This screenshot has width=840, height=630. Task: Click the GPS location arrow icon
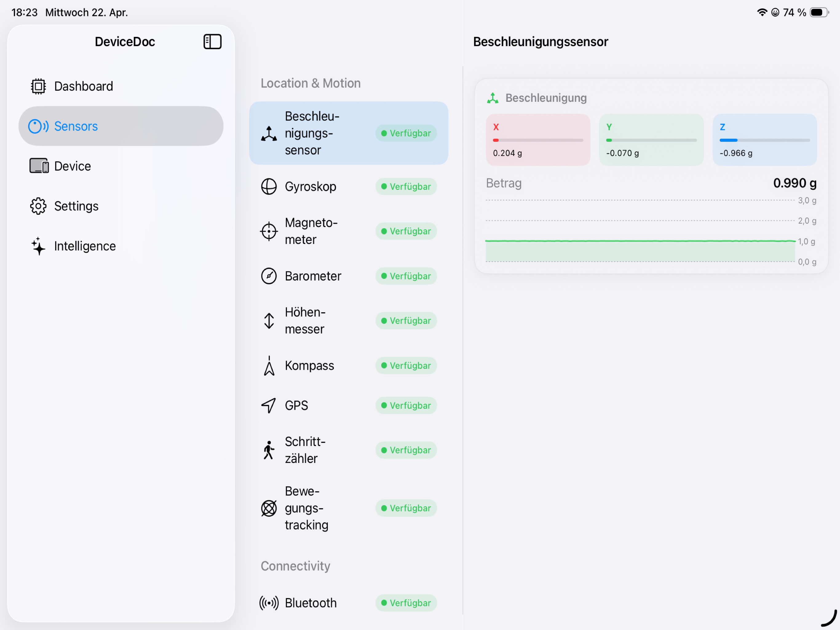coord(268,405)
